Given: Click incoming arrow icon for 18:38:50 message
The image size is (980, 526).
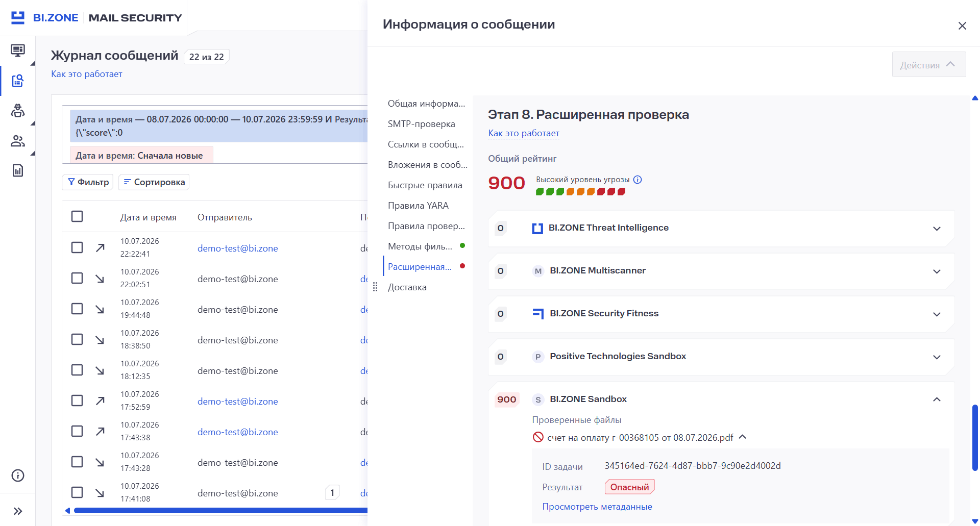Looking at the screenshot, I should click(100, 339).
